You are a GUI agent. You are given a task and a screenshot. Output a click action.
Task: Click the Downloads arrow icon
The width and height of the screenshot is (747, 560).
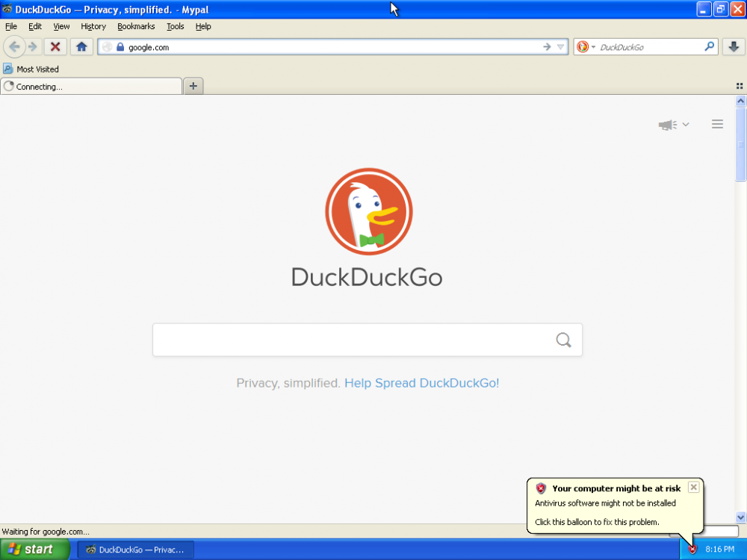[734, 46]
